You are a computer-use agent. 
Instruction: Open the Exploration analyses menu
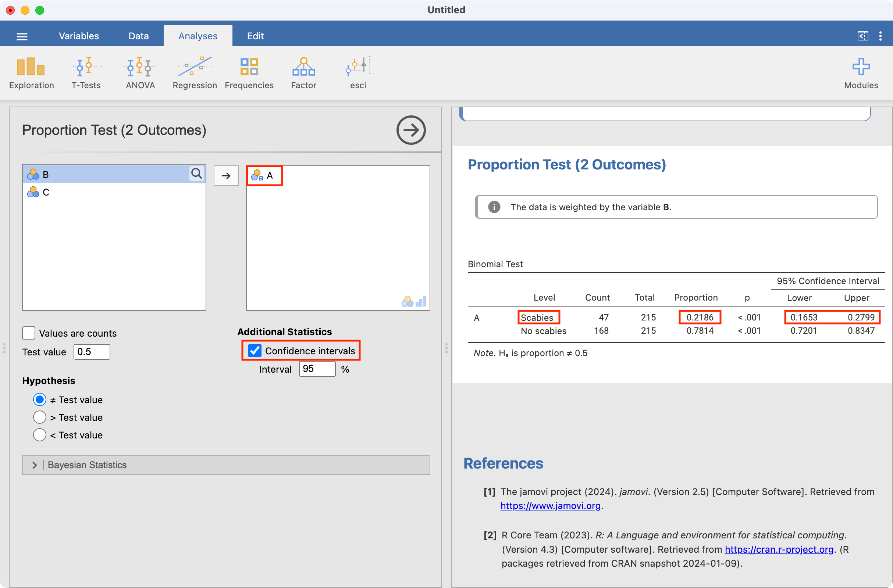[x=31, y=73]
